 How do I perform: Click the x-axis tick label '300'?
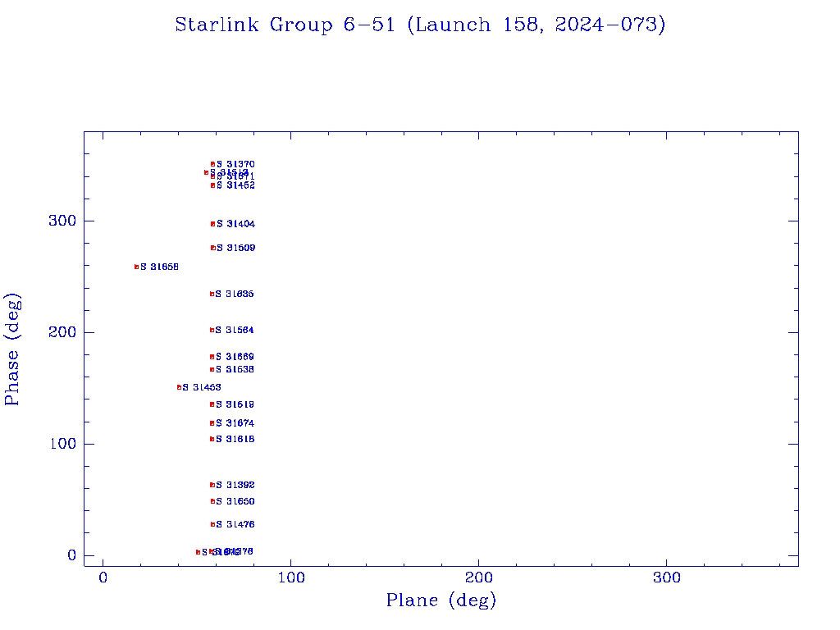666,578
